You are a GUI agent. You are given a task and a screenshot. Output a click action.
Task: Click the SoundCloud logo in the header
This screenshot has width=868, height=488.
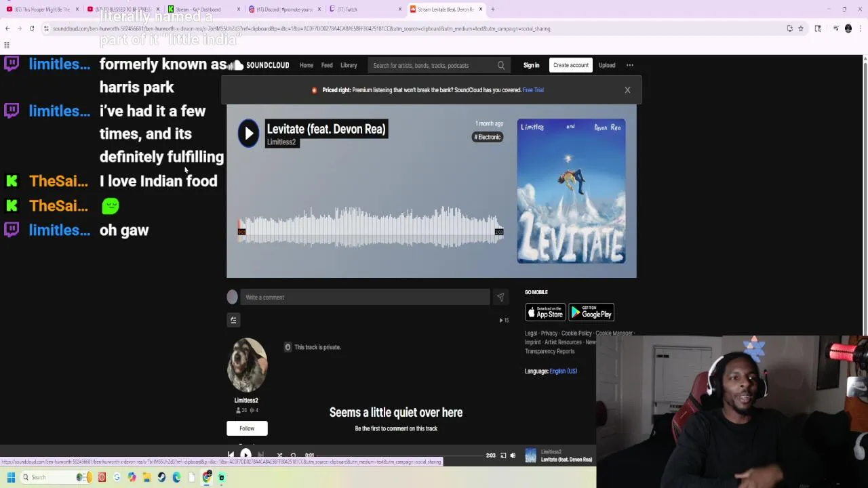tap(258, 65)
